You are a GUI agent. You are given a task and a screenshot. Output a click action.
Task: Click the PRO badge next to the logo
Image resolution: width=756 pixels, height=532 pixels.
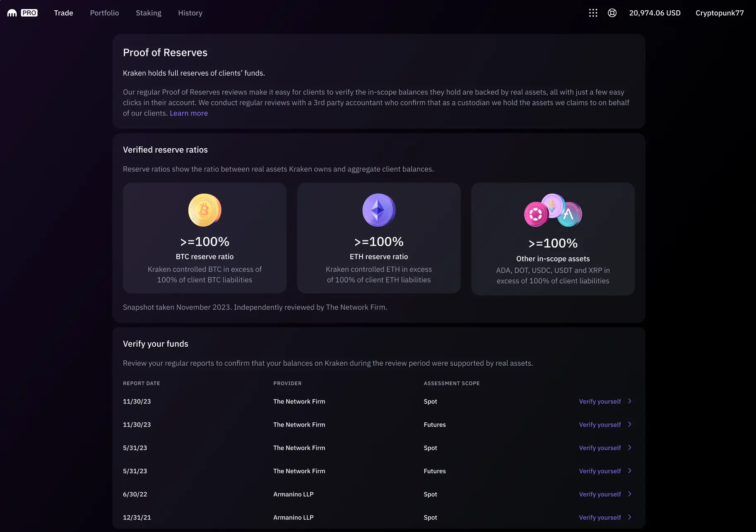point(29,12)
